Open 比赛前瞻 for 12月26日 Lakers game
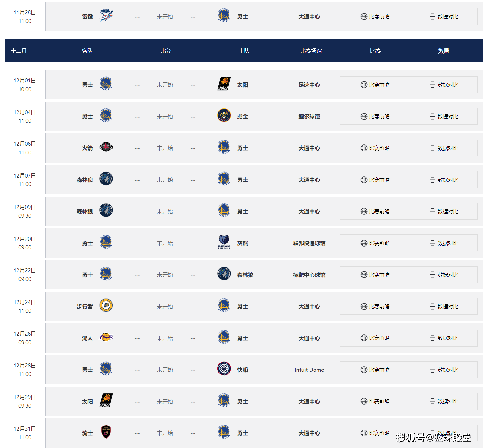This screenshot has width=483, height=448. coord(374,338)
